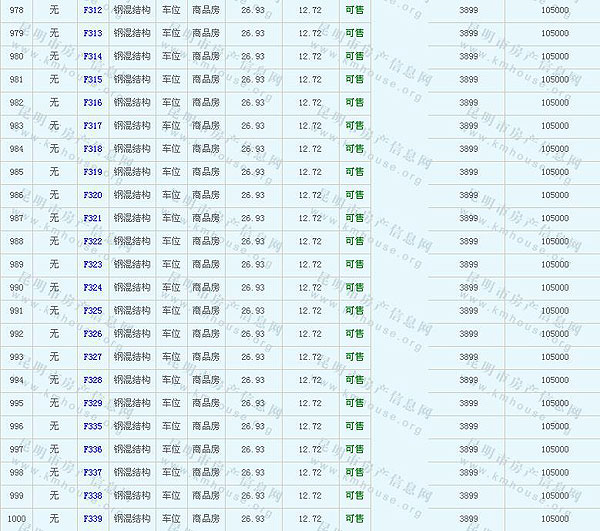This screenshot has height=531, width=600.
Task: Open unit F327 link
Action: (x=93, y=357)
